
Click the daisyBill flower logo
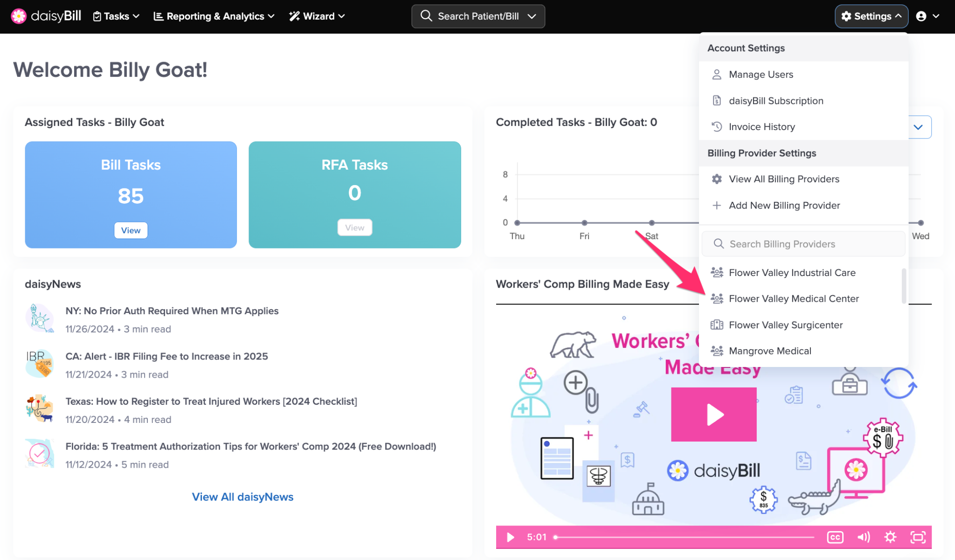click(19, 16)
